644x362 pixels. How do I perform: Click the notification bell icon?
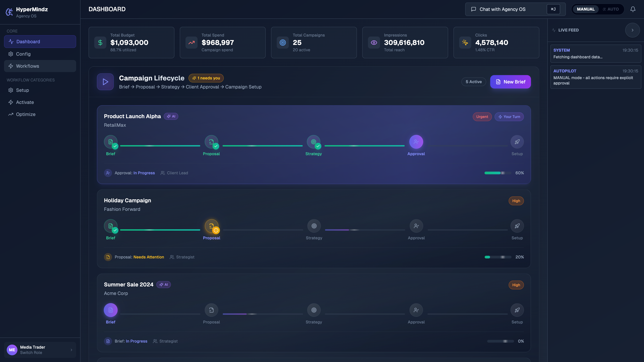pos(633,9)
